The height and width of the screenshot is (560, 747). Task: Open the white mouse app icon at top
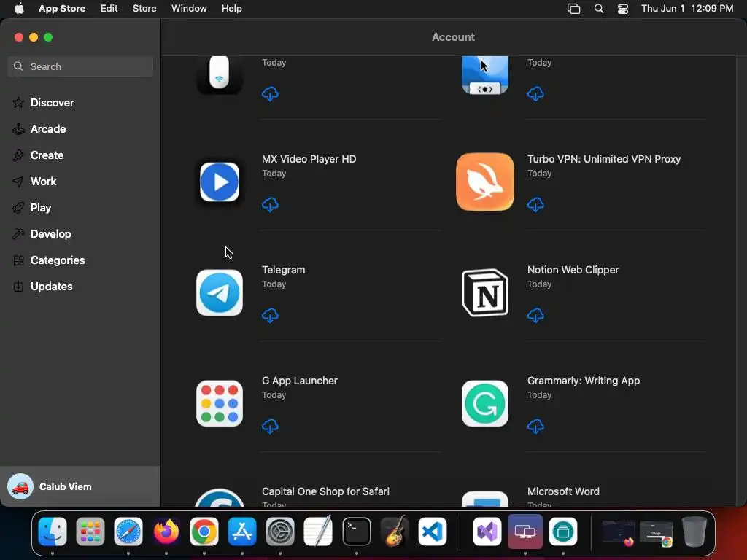(219, 75)
